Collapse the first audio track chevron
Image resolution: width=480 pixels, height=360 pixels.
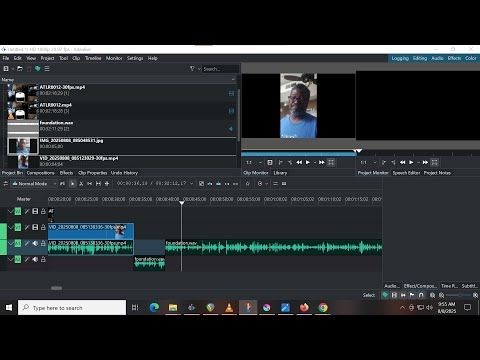11,243
